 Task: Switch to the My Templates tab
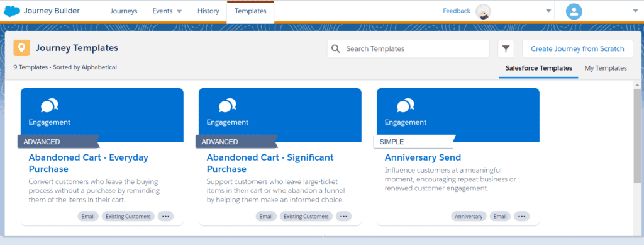(x=606, y=68)
